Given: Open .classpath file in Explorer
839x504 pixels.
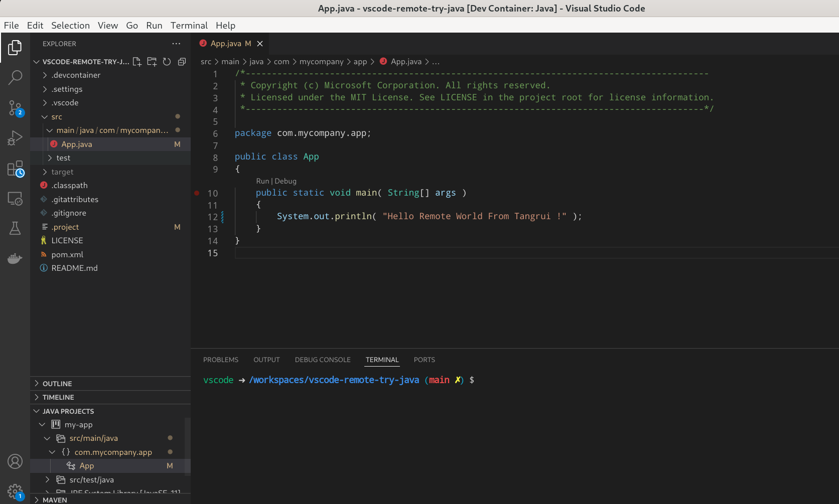Looking at the screenshot, I should coord(110,186).
